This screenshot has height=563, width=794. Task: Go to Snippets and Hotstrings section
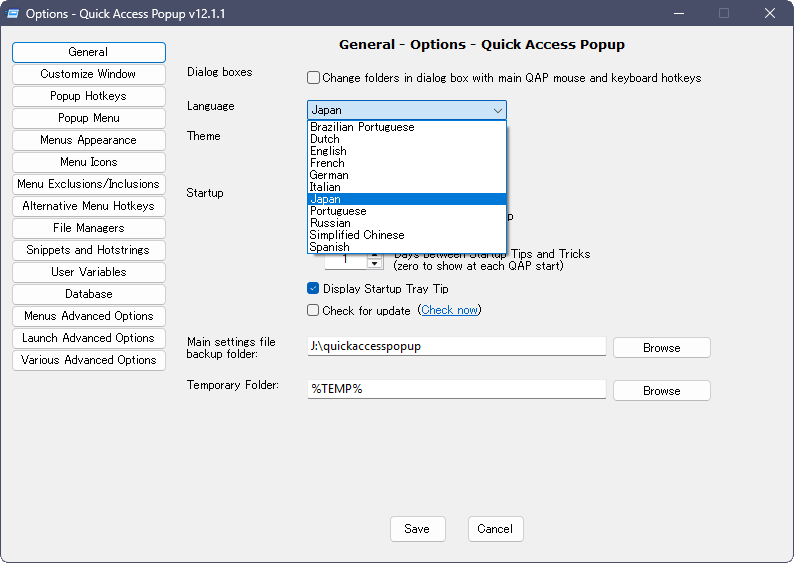click(89, 250)
